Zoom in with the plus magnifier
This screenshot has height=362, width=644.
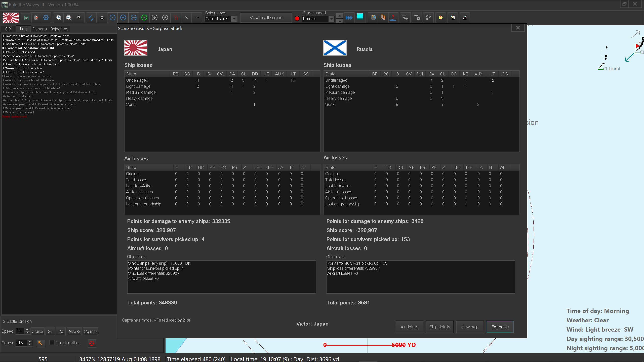click(59, 18)
